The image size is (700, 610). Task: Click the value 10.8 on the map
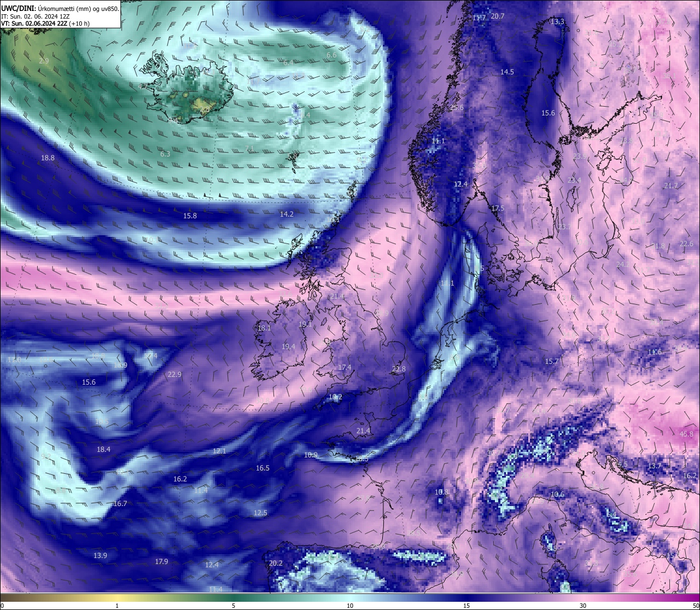point(441,492)
